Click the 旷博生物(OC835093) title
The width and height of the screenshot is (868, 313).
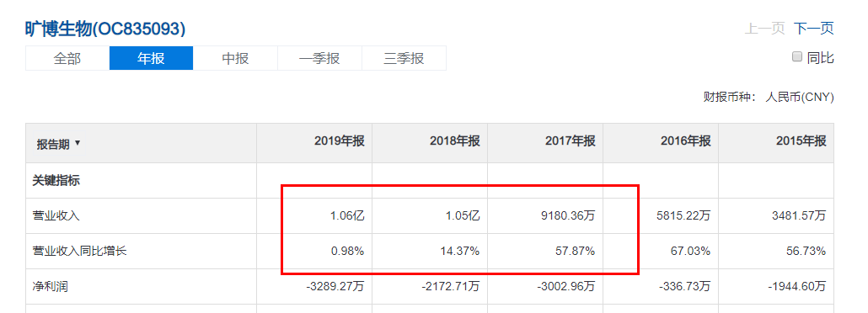click(x=105, y=29)
